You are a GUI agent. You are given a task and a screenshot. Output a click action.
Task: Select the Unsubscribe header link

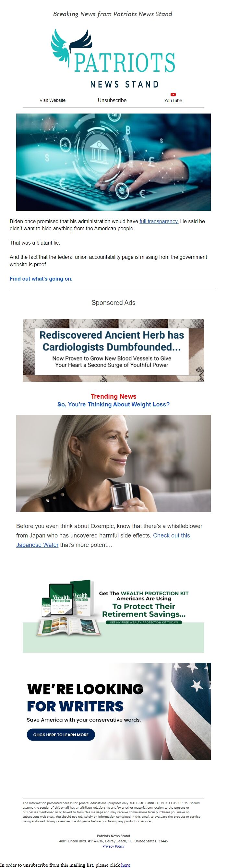[112, 100]
